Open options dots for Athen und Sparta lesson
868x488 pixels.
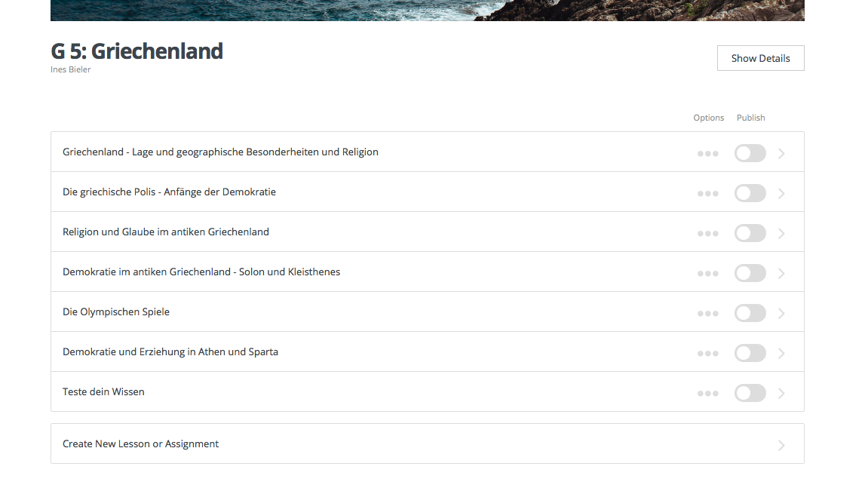[x=707, y=354]
